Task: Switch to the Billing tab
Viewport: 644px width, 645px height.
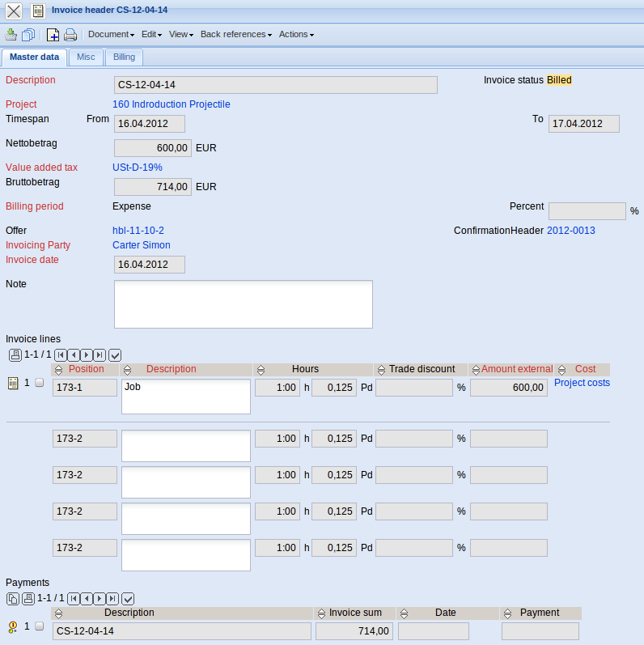Action: click(124, 57)
